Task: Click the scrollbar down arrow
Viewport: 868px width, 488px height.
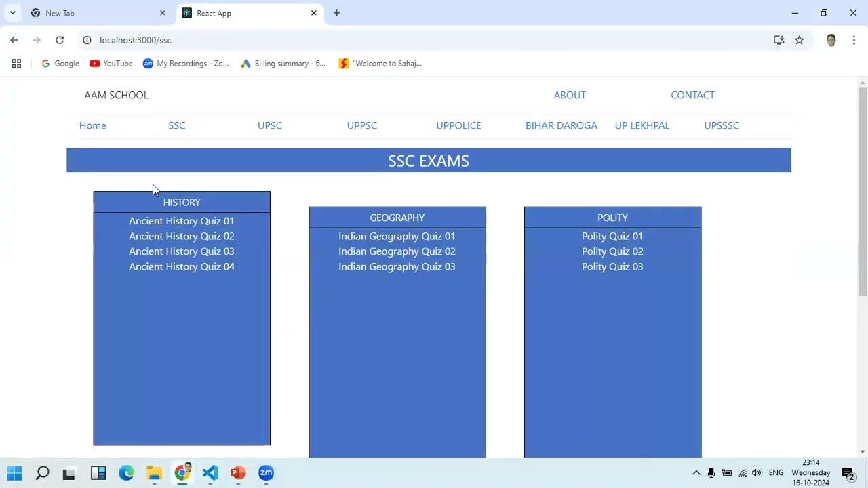Action: click(x=863, y=452)
